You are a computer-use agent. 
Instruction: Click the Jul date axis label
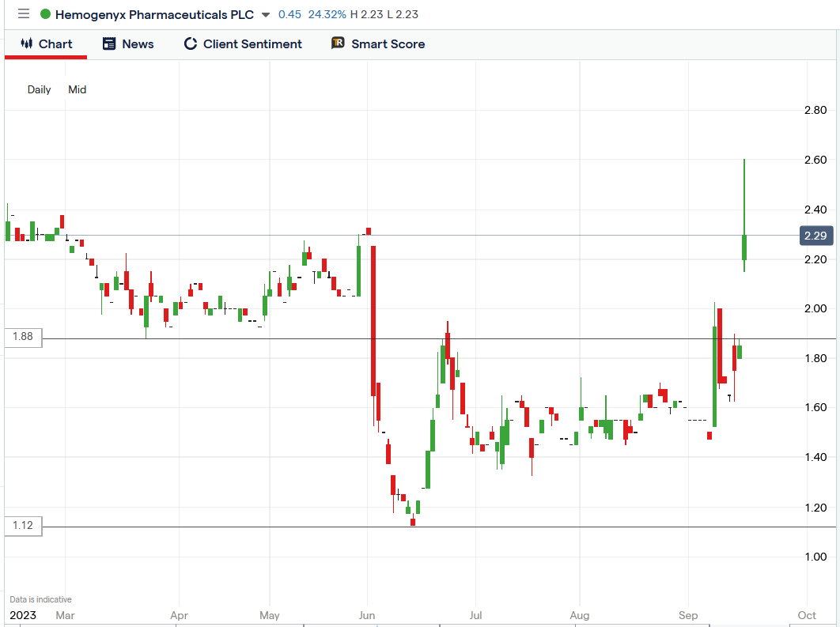point(475,615)
